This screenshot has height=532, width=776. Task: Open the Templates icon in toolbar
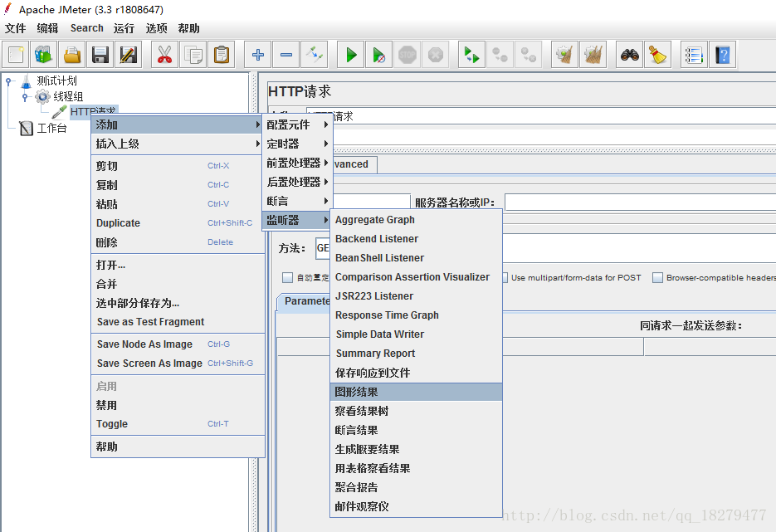43,55
